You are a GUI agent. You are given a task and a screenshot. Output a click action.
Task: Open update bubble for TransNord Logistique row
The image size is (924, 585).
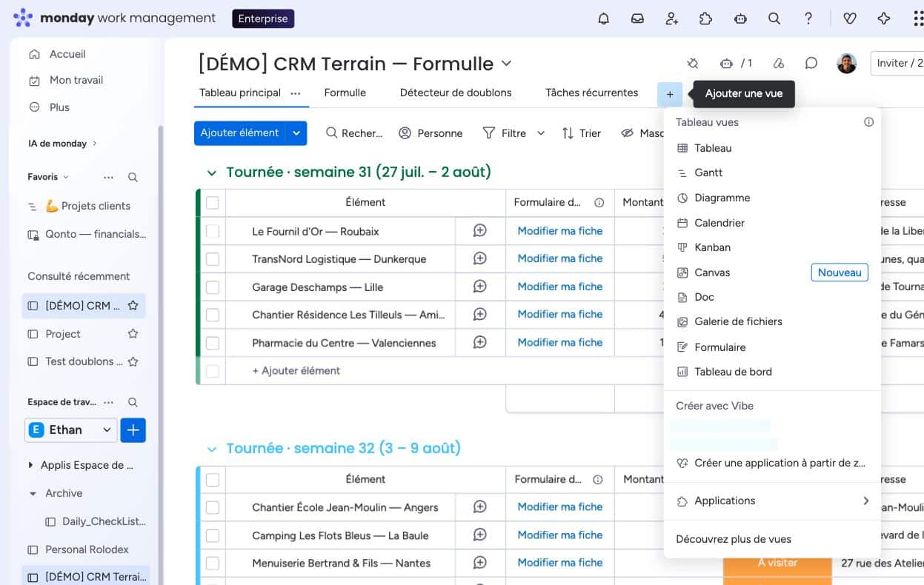click(480, 258)
